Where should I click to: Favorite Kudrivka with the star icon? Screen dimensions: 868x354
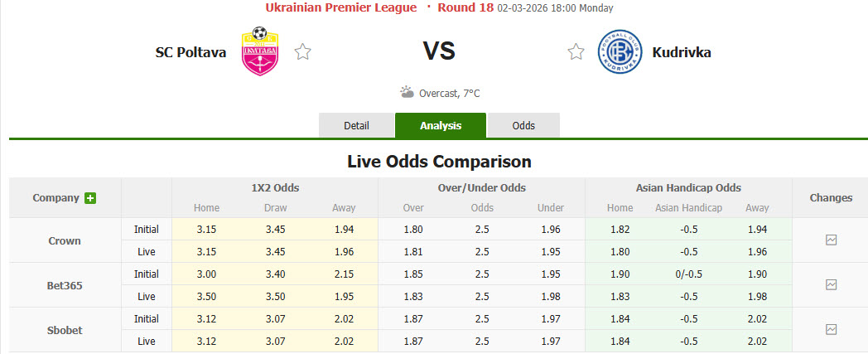[x=576, y=52]
